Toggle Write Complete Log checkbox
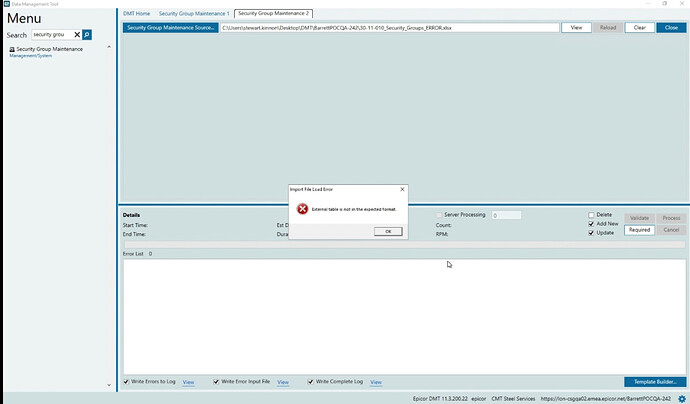The image size is (690, 404). coord(311,382)
